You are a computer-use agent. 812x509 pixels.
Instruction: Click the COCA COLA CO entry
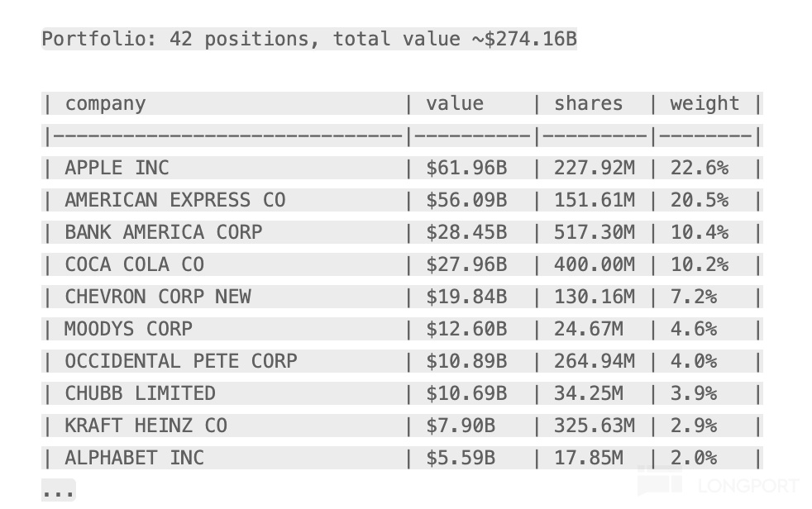(x=134, y=264)
